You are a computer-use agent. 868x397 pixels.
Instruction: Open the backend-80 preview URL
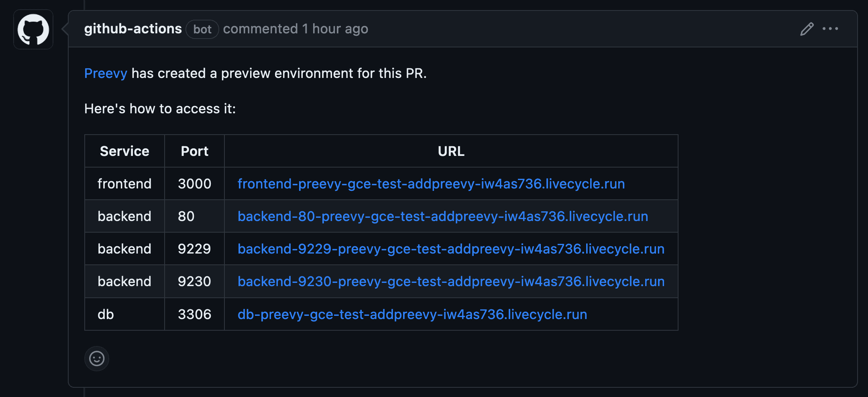click(443, 216)
